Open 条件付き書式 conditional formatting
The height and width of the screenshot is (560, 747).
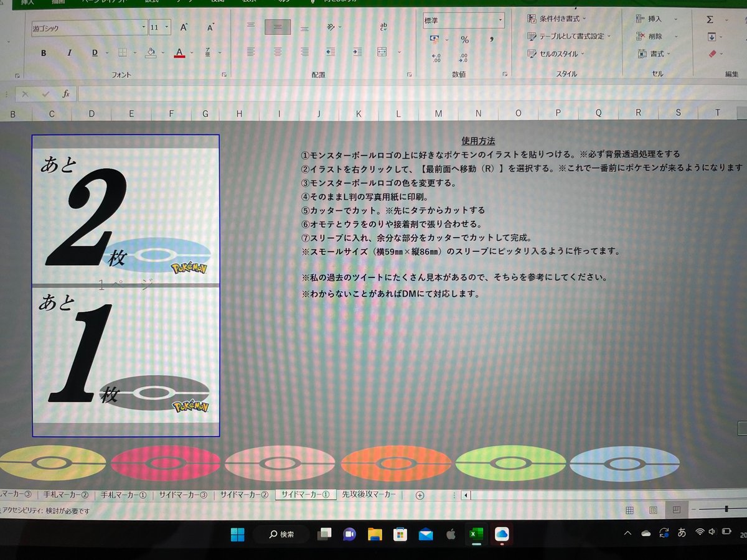click(557, 19)
